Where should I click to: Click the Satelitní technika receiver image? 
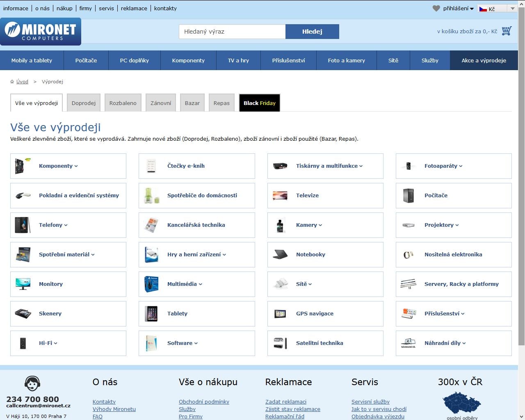click(x=280, y=343)
